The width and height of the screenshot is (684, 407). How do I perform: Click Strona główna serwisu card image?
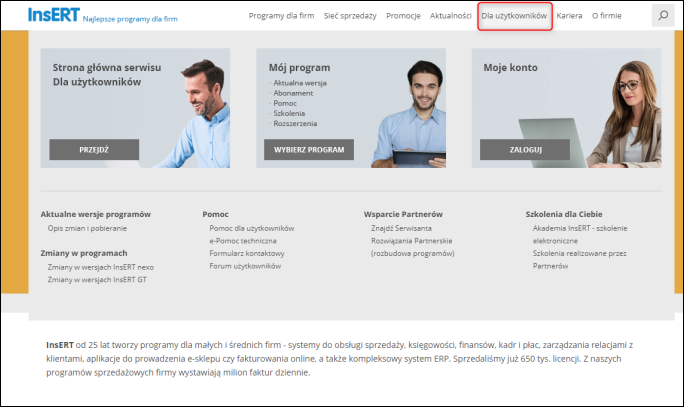(x=135, y=108)
